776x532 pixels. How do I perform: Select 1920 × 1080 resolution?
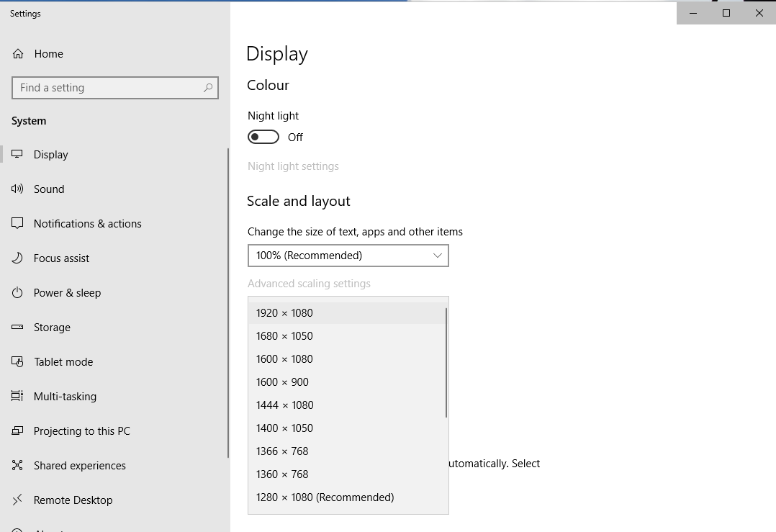[284, 313]
